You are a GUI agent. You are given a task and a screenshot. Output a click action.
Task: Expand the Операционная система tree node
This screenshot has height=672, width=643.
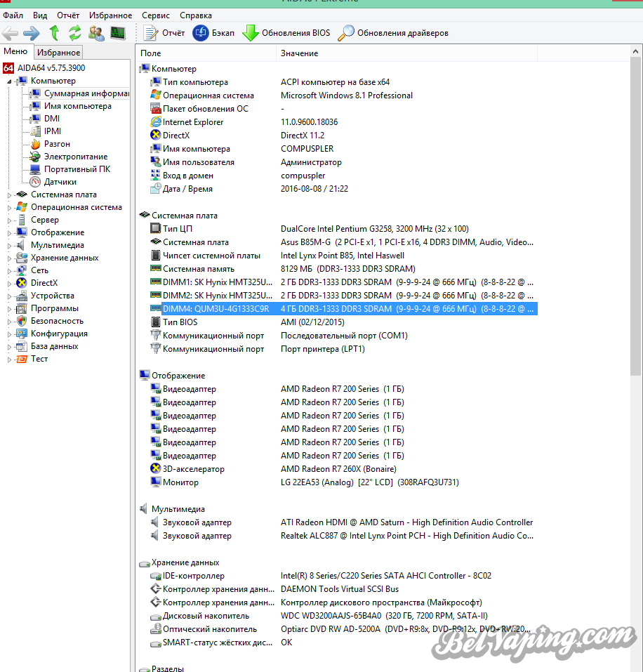[9, 207]
